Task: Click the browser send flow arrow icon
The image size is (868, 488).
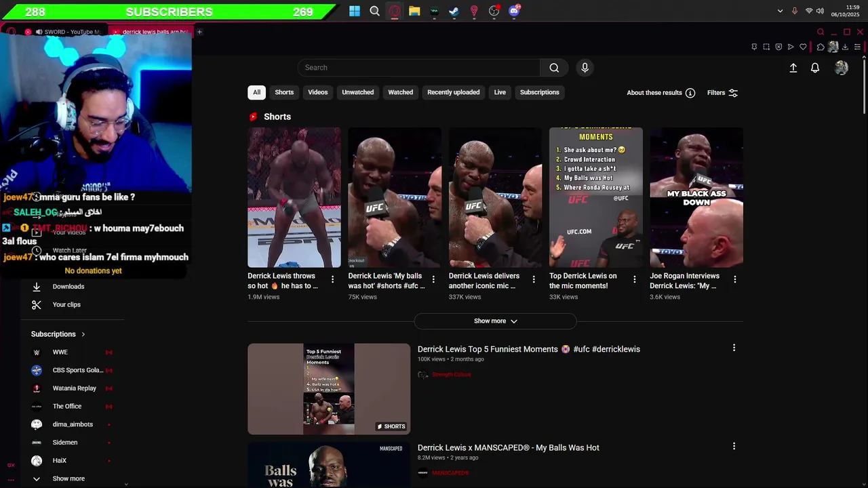Action: click(791, 47)
